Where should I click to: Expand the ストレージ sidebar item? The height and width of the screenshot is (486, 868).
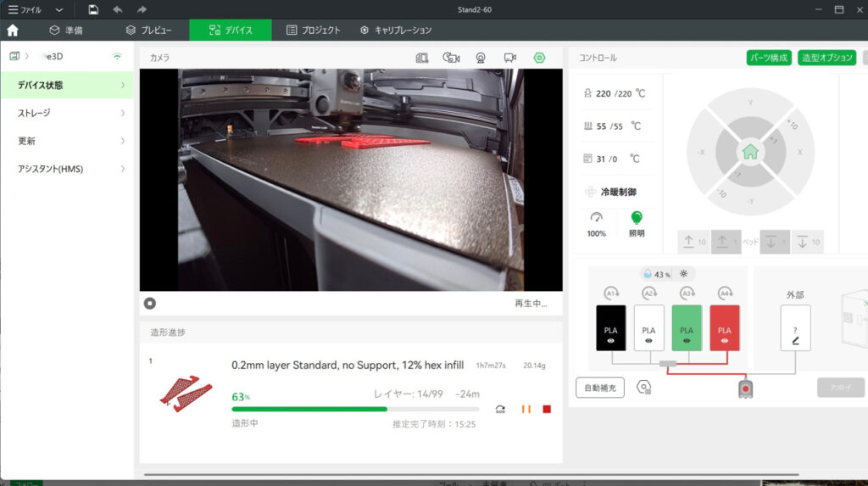tap(67, 113)
